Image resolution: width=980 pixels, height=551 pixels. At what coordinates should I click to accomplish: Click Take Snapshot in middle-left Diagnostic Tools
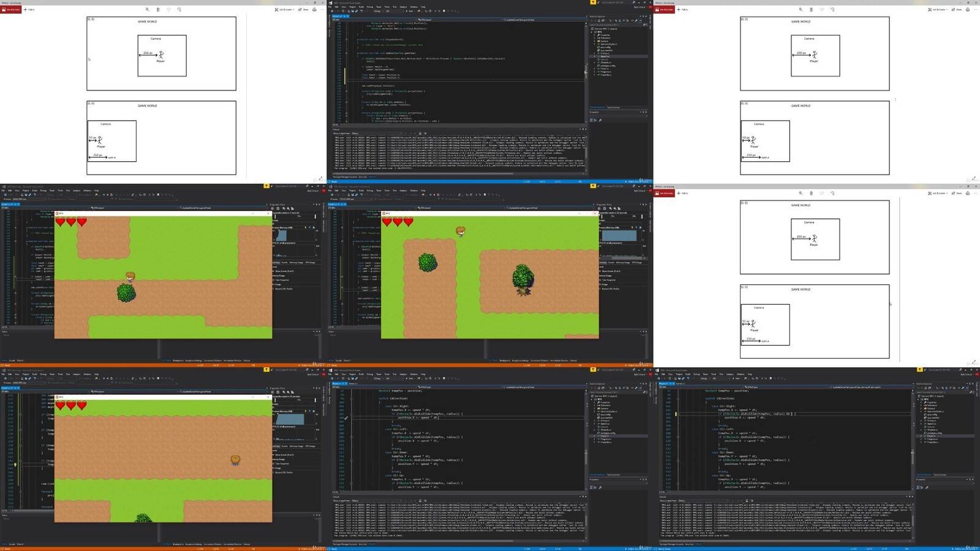point(282,279)
